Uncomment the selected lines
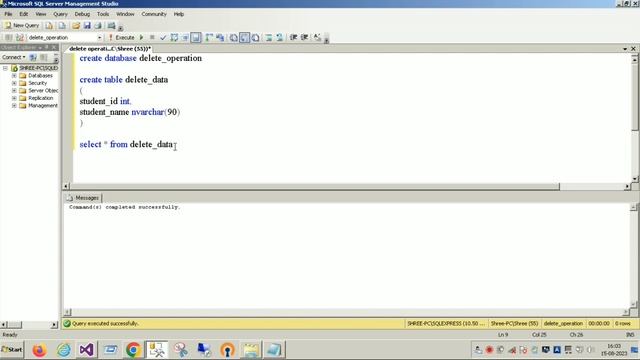The height and width of the screenshot is (360, 640). (x=280, y=38)
